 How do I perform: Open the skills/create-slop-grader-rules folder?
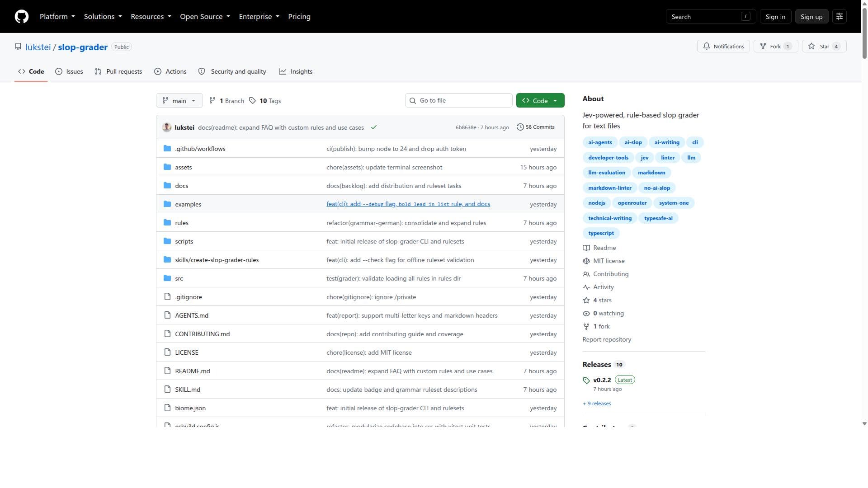click(217, 260)
